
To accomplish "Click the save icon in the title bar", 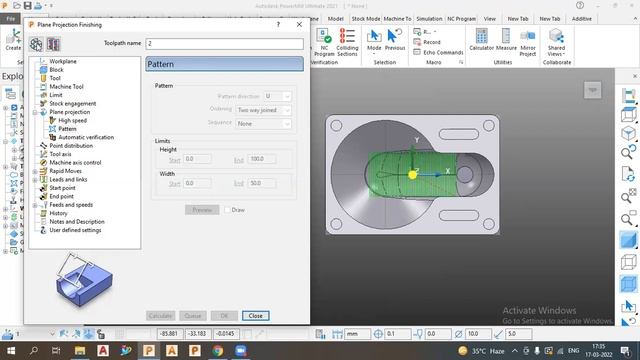I will (27, 6).
